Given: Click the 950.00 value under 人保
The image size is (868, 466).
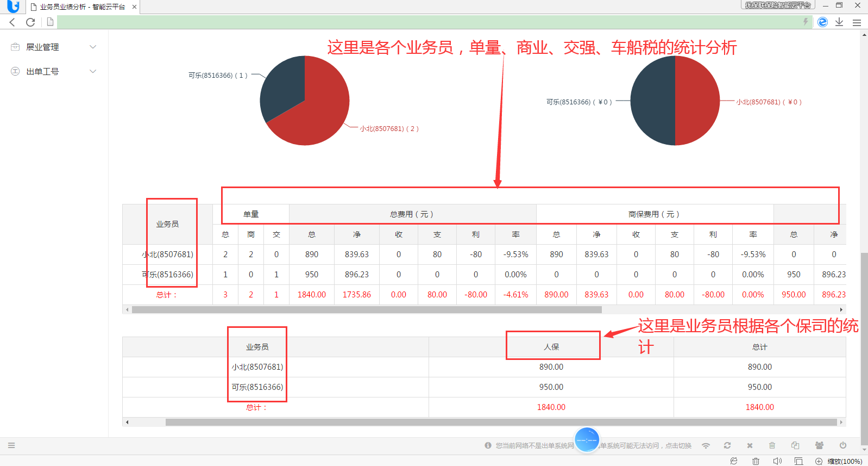Looking at the screenshot, I should pos(551,387).
